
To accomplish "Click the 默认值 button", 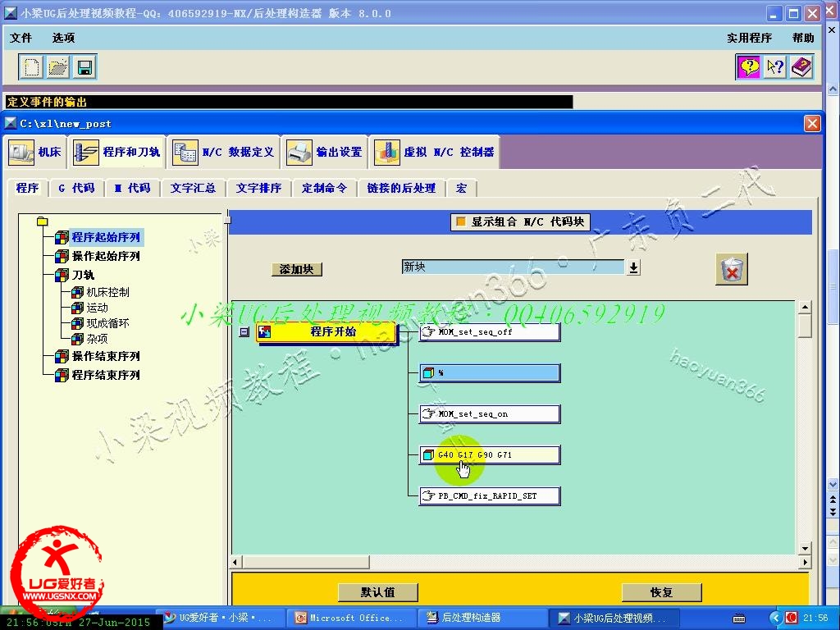I will [377, 592].
